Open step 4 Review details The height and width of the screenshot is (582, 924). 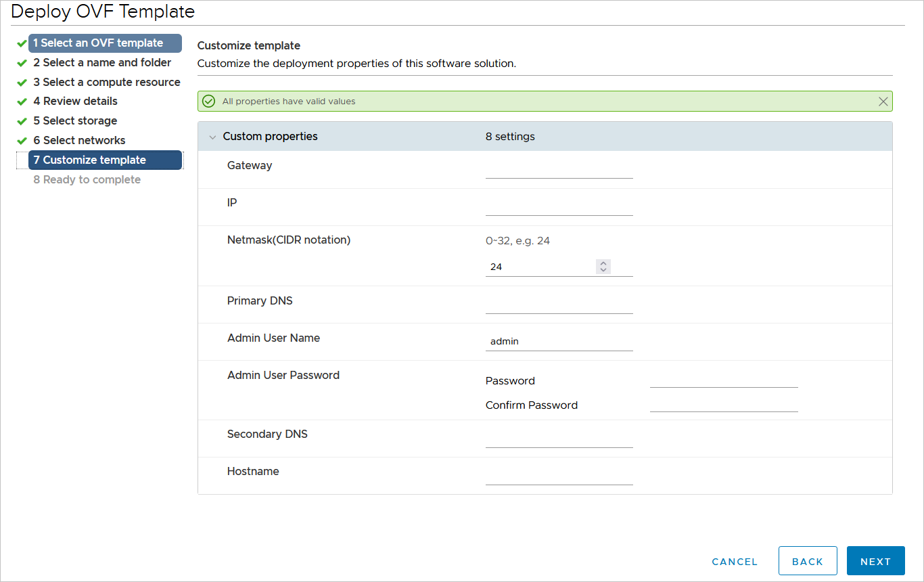75,102
